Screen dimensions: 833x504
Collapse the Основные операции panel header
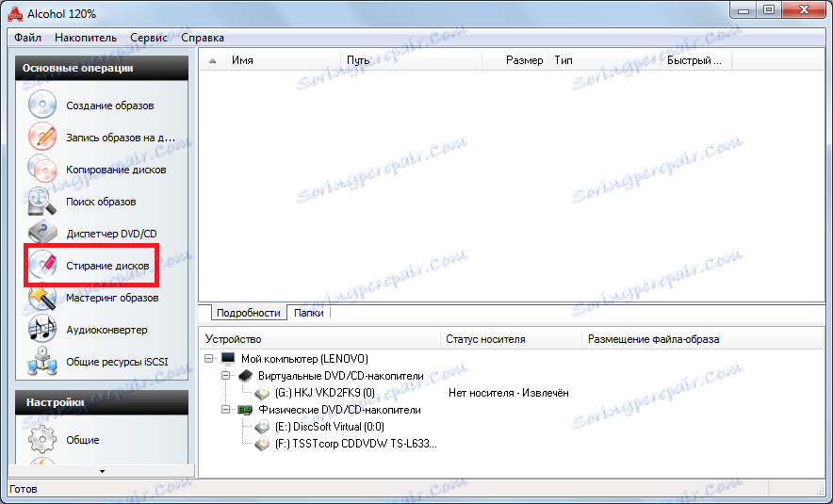pyautogui.click(x=102, y=68)
